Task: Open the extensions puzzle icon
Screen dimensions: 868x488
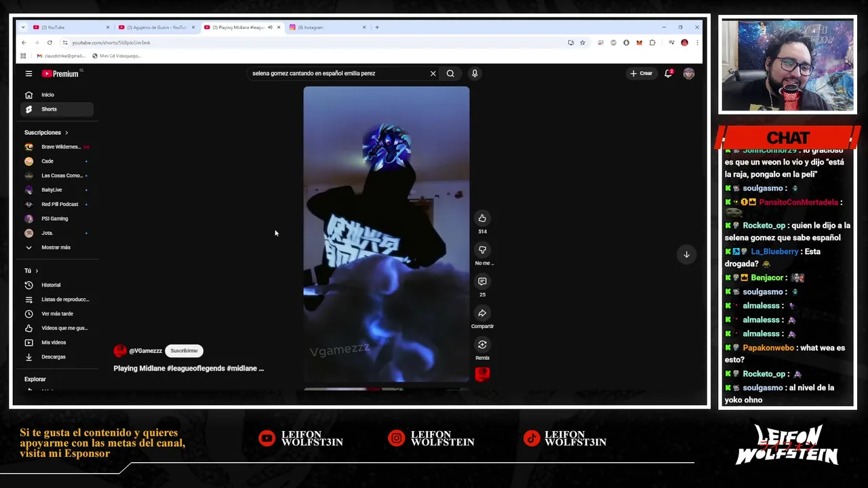Action: pos(652,43)
